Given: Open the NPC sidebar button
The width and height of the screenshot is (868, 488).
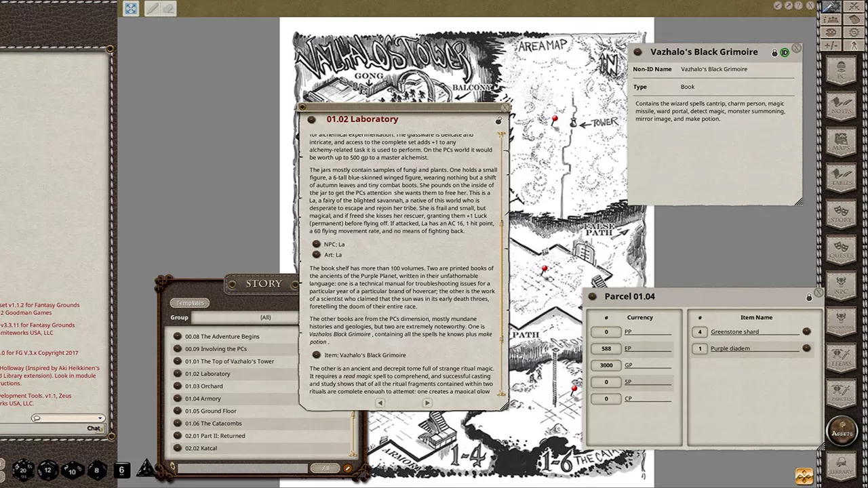Looking at the screenshot, I should pyautogui.click(x=842, y=288).
